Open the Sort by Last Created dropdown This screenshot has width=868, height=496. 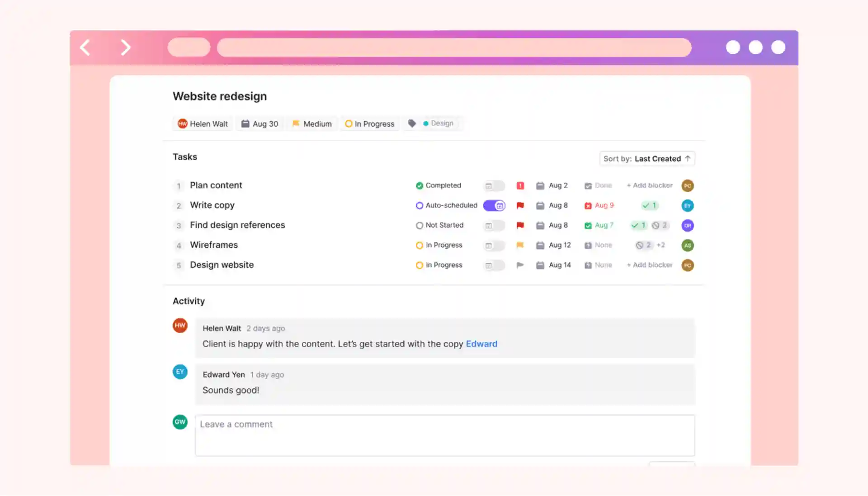pyautogui.click(x=647, y=159)
